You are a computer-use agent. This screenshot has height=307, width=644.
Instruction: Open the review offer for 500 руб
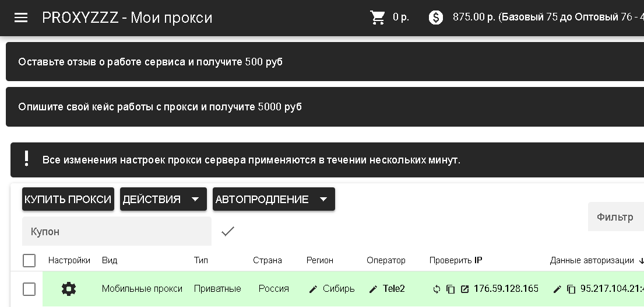(150, 62)
